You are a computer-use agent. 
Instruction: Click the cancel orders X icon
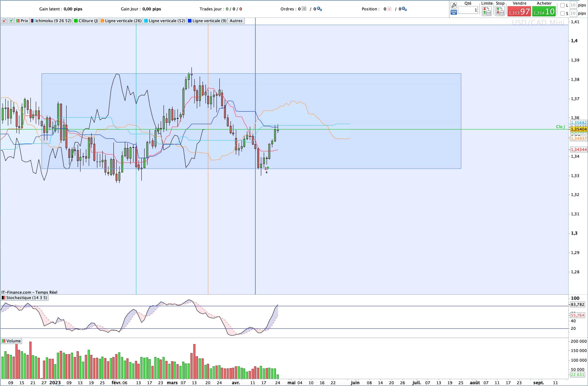click(304, 9)
